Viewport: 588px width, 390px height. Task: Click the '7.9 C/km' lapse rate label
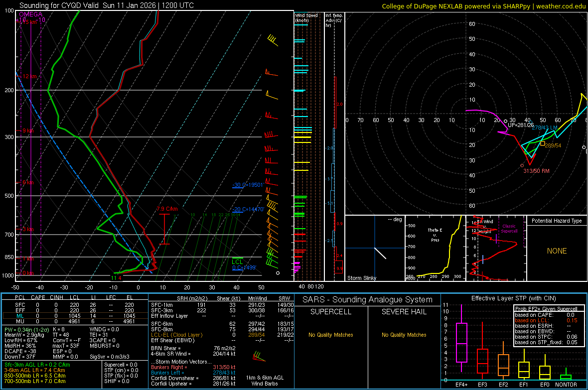coord(167,209)
